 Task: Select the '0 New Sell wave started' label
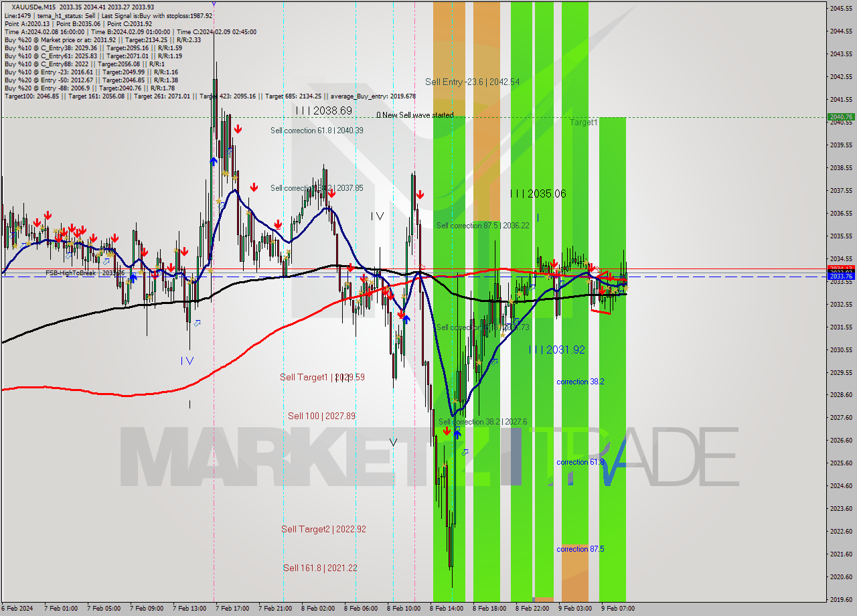click(x=414, y=115)
